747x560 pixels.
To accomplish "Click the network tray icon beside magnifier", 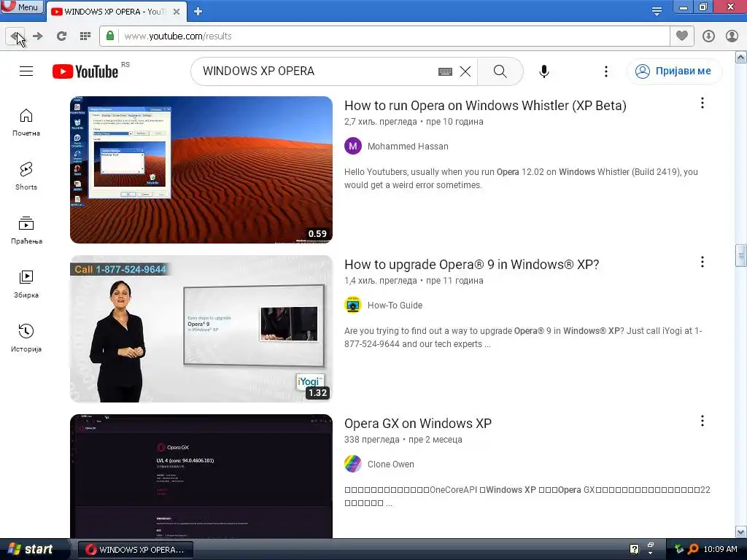I will (679, 550).
